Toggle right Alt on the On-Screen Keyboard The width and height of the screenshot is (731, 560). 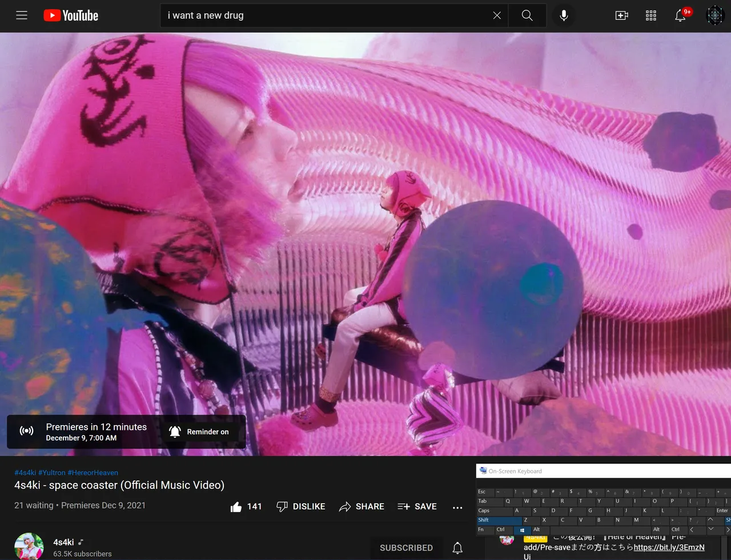[x=661, y=530]
